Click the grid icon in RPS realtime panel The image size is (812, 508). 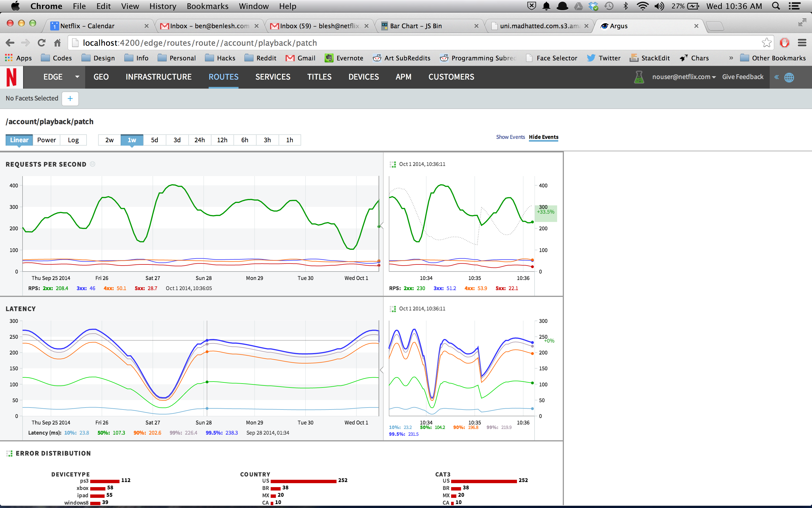[x=392, y=164]
